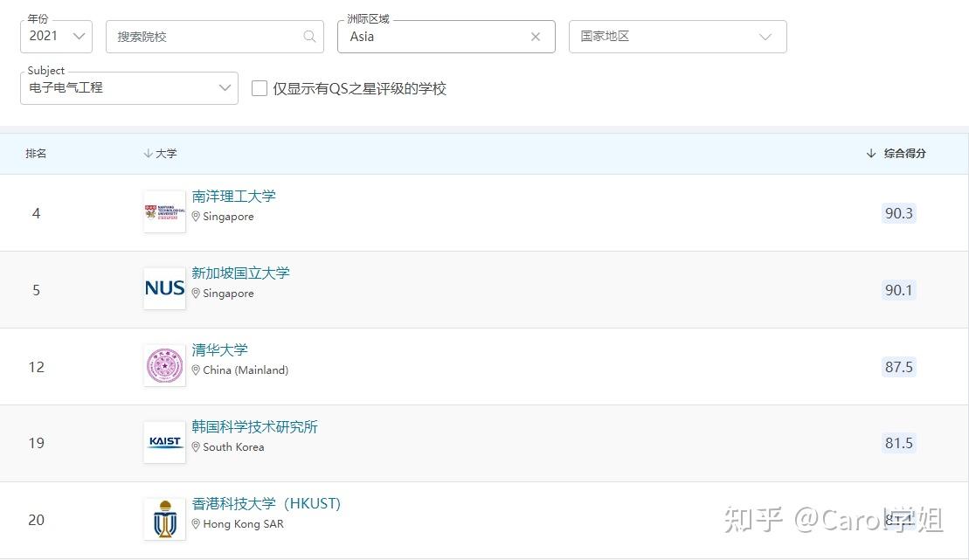Select score 90.1 for NUS
The image size is (969, 560).
(x=898, y=290)
